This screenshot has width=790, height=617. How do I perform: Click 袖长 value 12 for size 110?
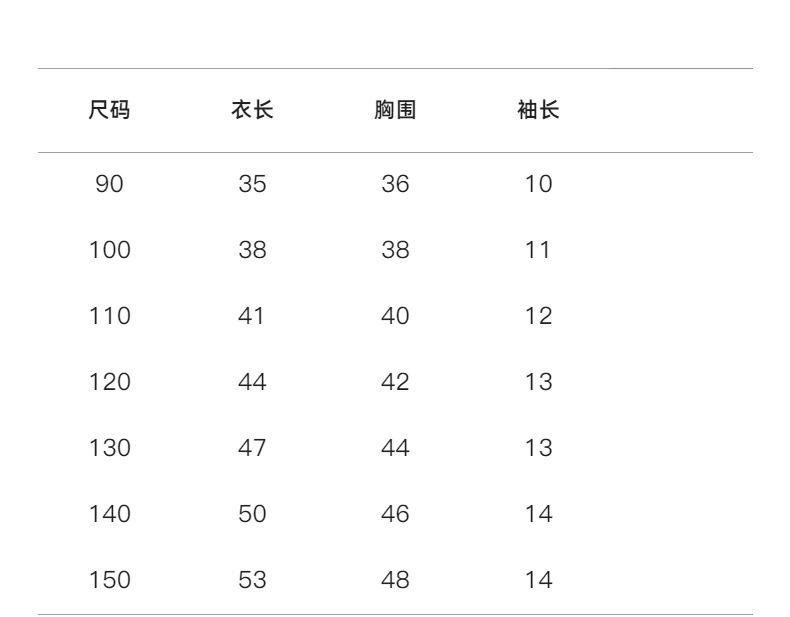click(538, 316)
